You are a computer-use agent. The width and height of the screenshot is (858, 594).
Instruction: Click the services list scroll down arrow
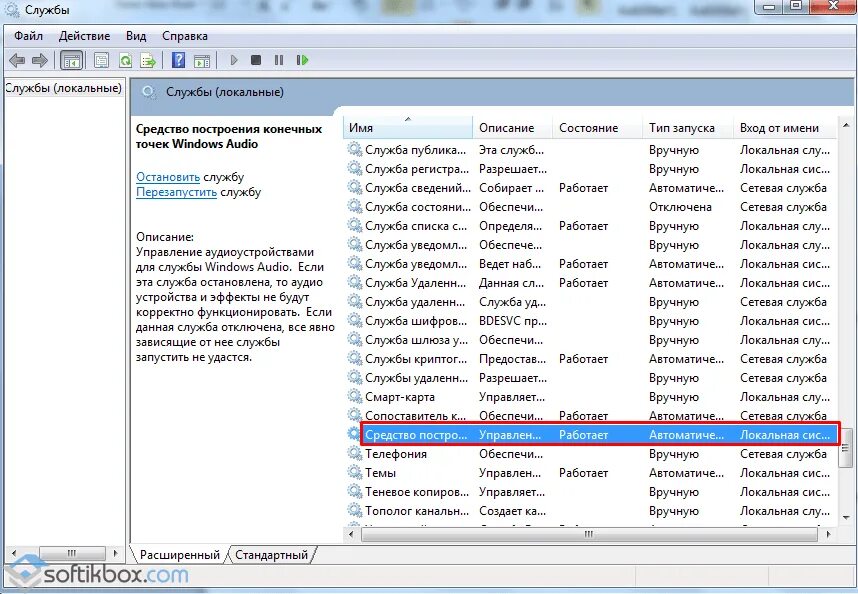point(846,517)
